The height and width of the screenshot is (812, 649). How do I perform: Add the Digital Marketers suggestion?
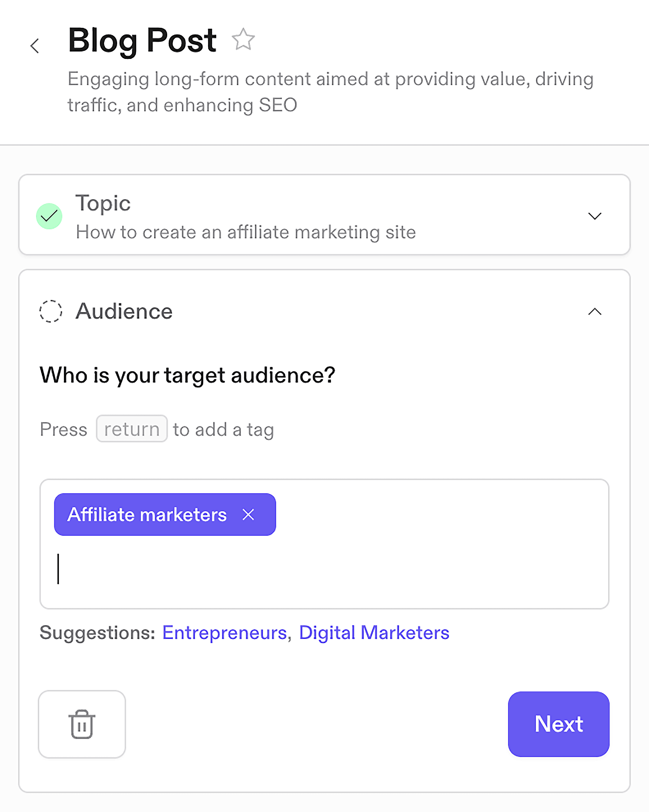374,632
